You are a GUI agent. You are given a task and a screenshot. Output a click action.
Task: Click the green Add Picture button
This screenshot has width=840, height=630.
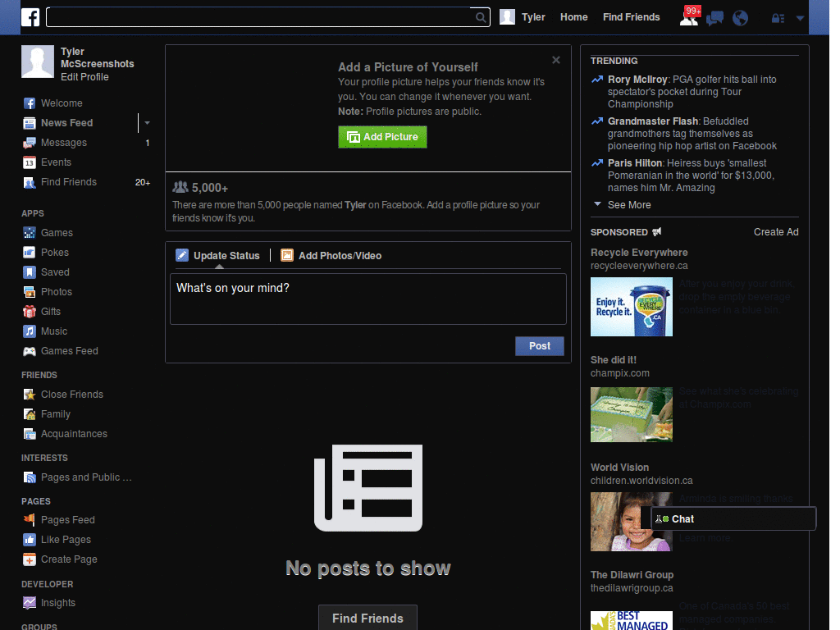click(382, 137)
